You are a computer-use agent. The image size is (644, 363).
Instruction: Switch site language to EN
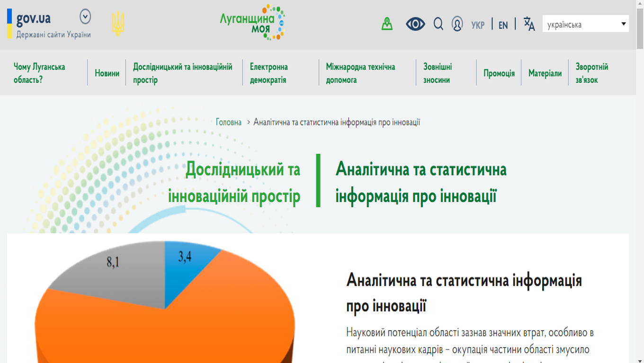pos(503,25)
